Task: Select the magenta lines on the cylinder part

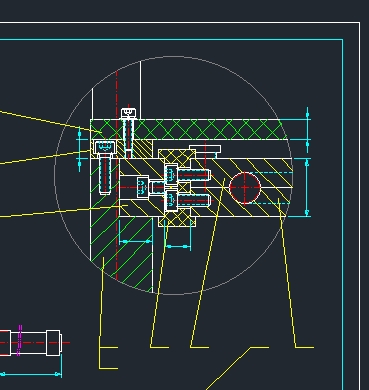Action: click(x=19, y=340)
